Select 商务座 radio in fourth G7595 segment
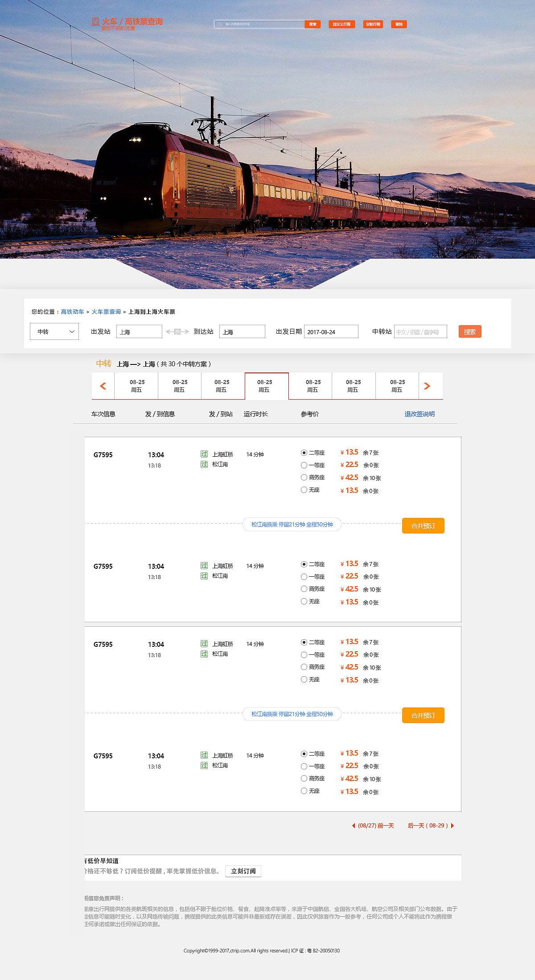This screenshot has width=535, height=980. click(x=304, y=778)
